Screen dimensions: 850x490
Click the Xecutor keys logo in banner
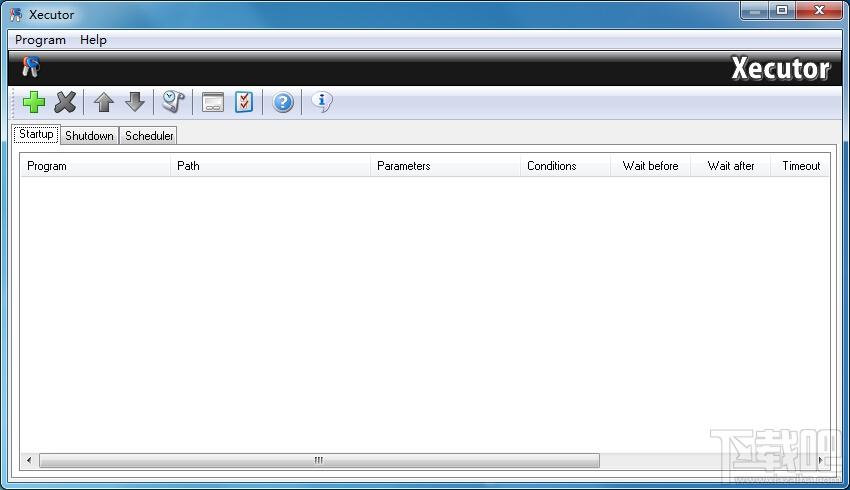[31, 67]
